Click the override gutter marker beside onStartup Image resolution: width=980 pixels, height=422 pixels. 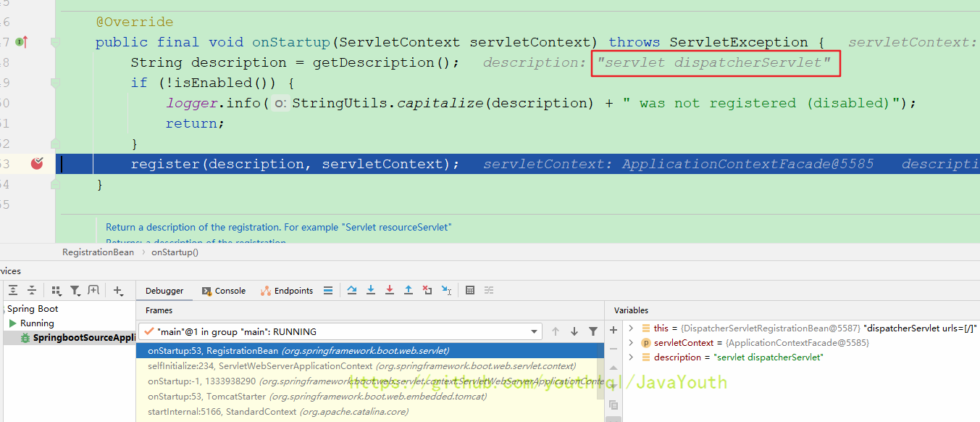click(22, 42)
